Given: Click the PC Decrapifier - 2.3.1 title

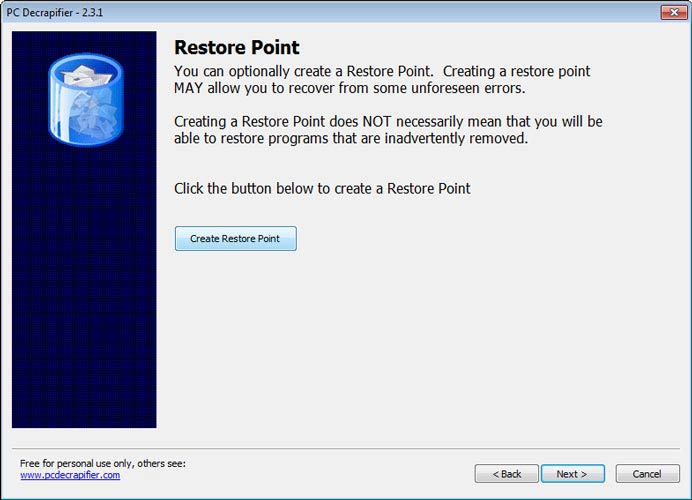Looking at the screenshot, I should tap(55, 13).
